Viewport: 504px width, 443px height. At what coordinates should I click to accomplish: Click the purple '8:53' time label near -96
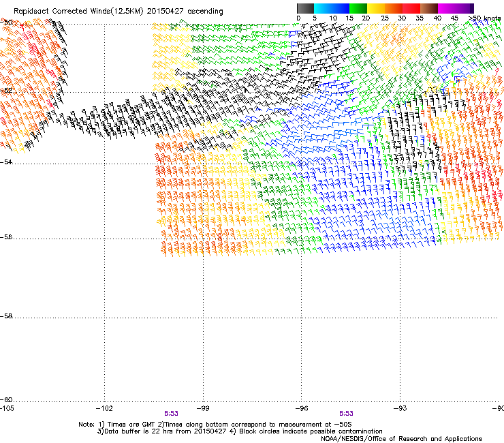click(346, 414)
